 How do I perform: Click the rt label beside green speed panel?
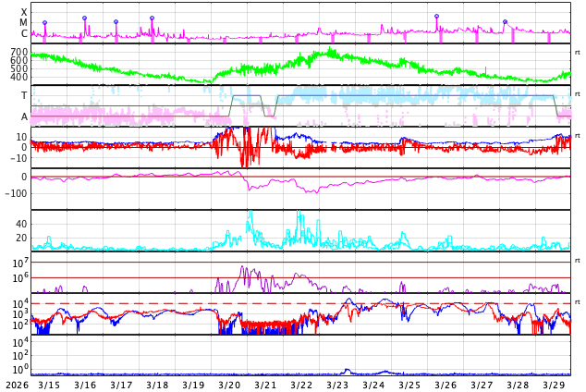point(577,53)
